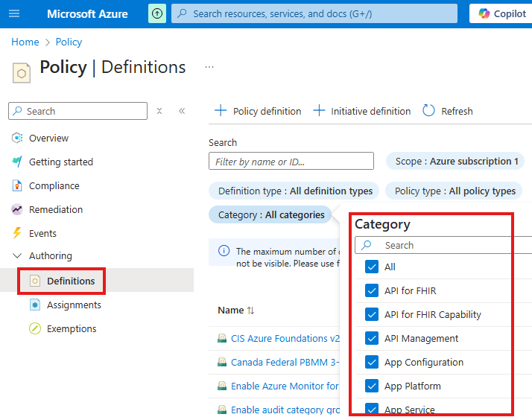Image resolution: width=532 pixels, height=417 pixels.
Task: Click the initiative icon beside CIS Azure Foundations
Action: 222,338
